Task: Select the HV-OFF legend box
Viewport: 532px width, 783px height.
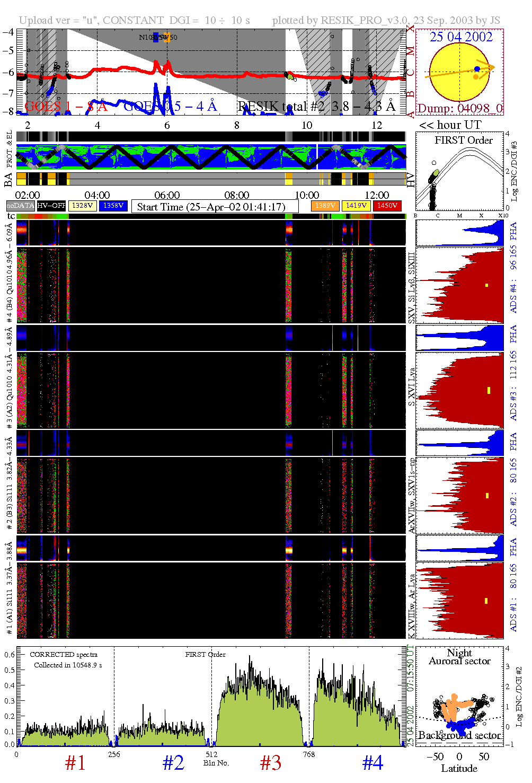Action: pos(51,206)
